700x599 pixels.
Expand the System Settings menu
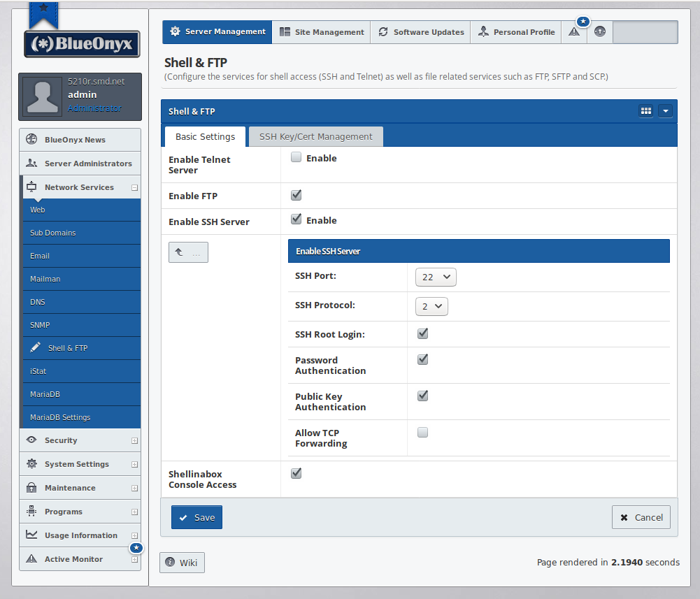click(x=134, y=465)
